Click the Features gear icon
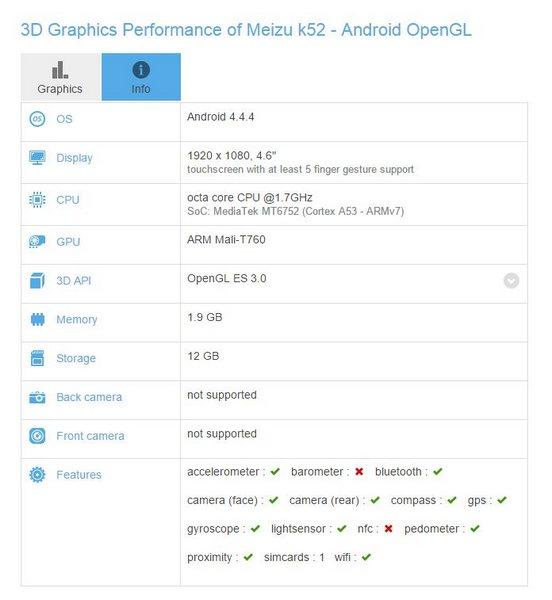 coord(37,475)
